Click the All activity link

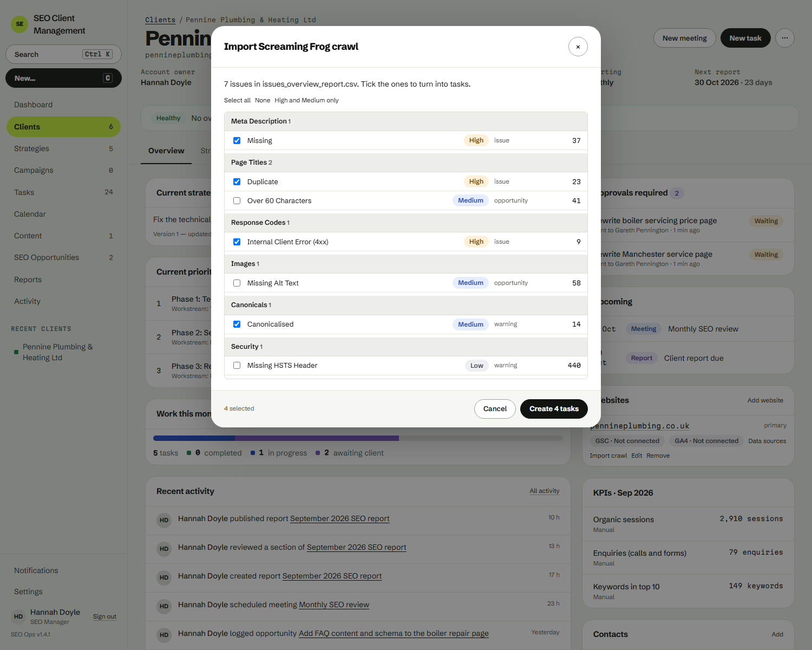[545, 491]
